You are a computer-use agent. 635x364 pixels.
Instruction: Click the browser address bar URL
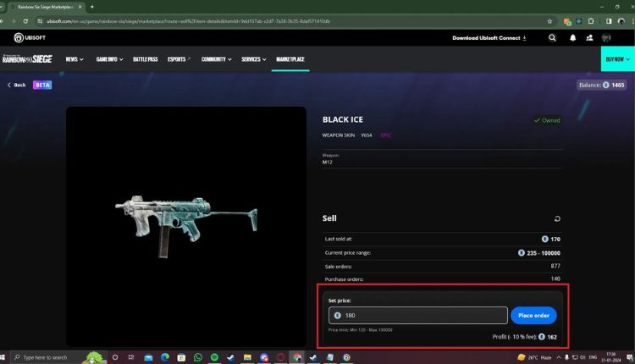(x=188, y=21)
